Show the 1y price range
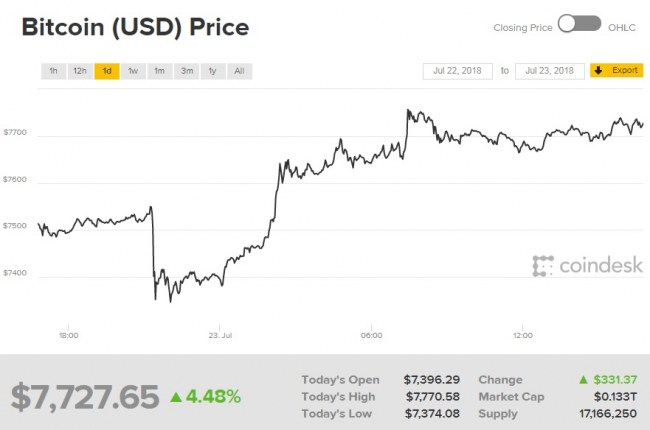Screen dimensions: 650x430 (212, 71)
